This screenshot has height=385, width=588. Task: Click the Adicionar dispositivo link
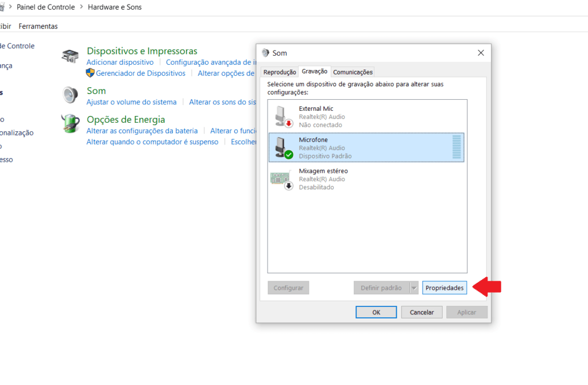pyautogui.click(x=120, y=62)
